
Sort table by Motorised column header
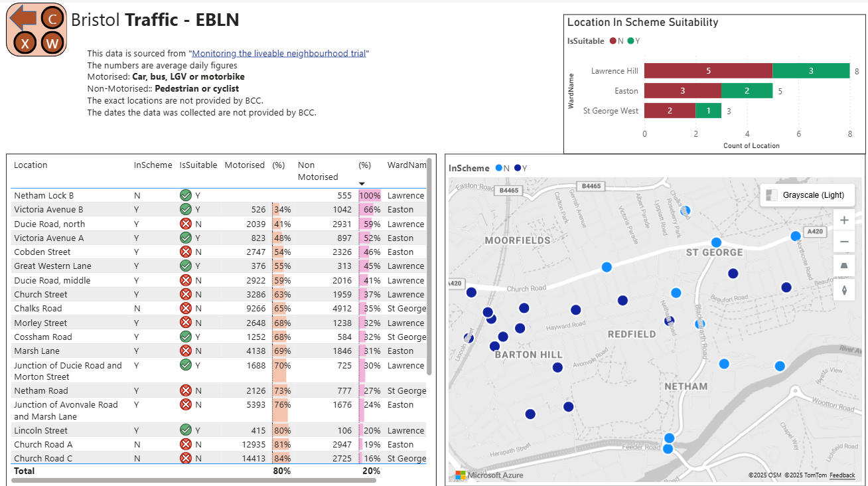[244, 165]
